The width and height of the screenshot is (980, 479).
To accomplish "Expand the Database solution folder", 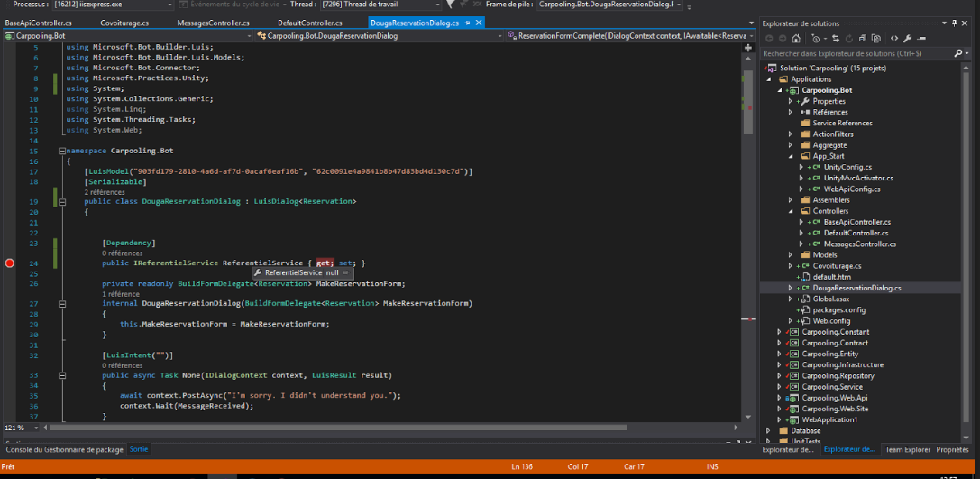I will (x=768, y=431).
